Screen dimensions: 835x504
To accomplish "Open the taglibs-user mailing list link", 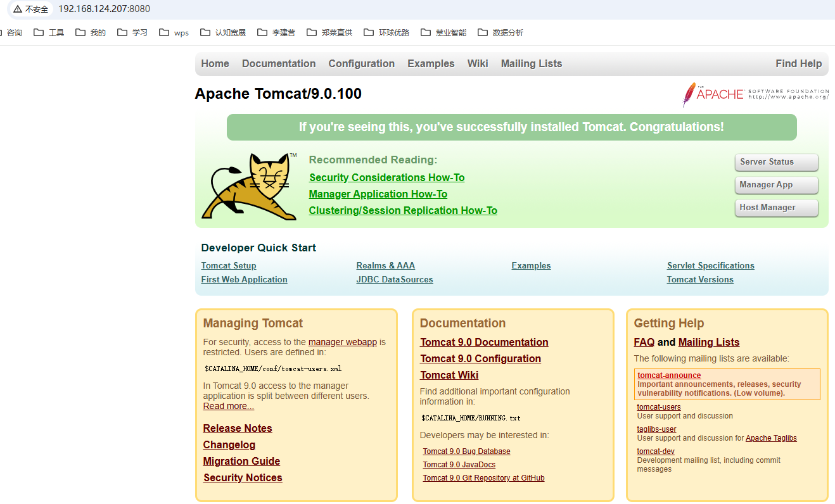I will (x=657, y=429).
